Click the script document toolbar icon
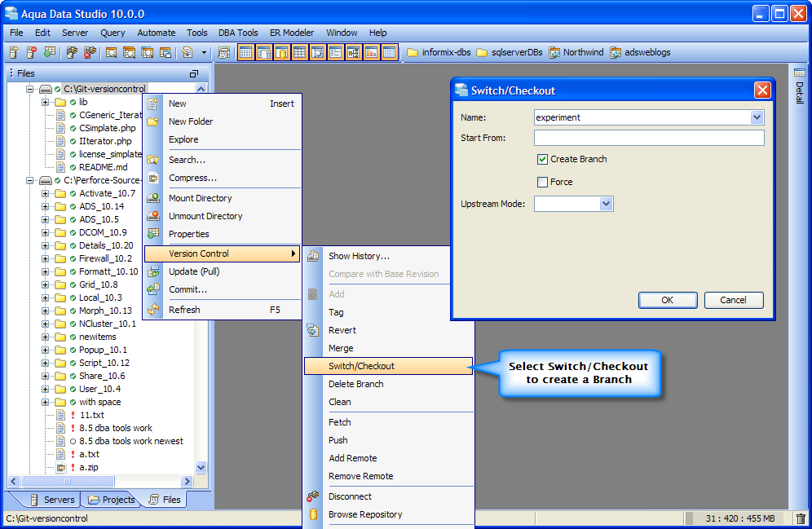This screenshot has height=529, width=812. pyautogui.click(x=188, y=52)
